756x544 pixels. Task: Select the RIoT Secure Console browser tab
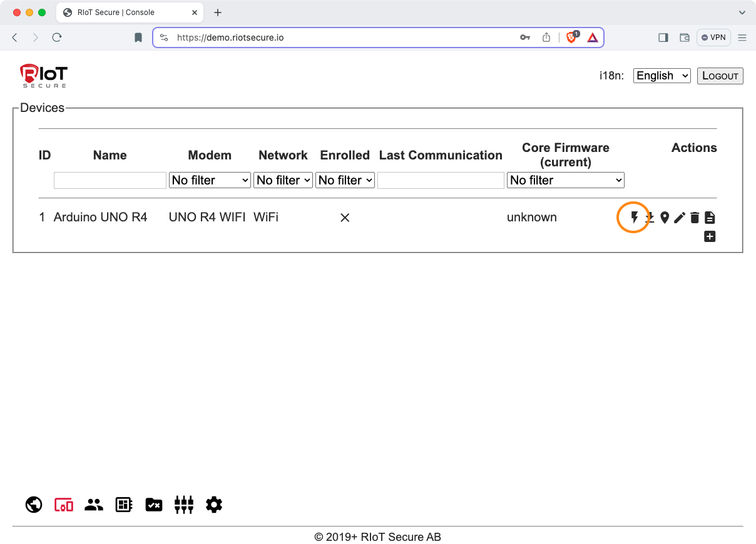[x=116, y=13]
